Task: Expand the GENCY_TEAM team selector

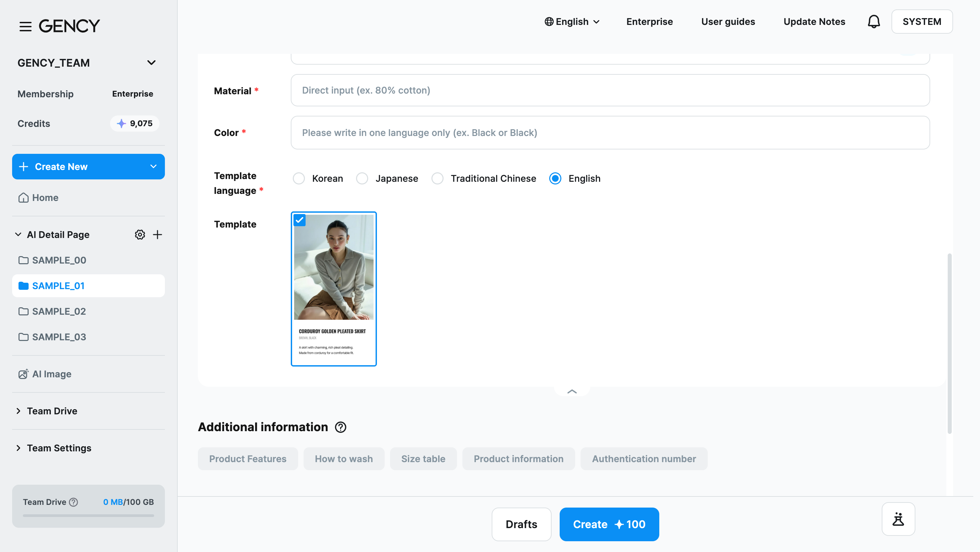Action: point(151,63)
